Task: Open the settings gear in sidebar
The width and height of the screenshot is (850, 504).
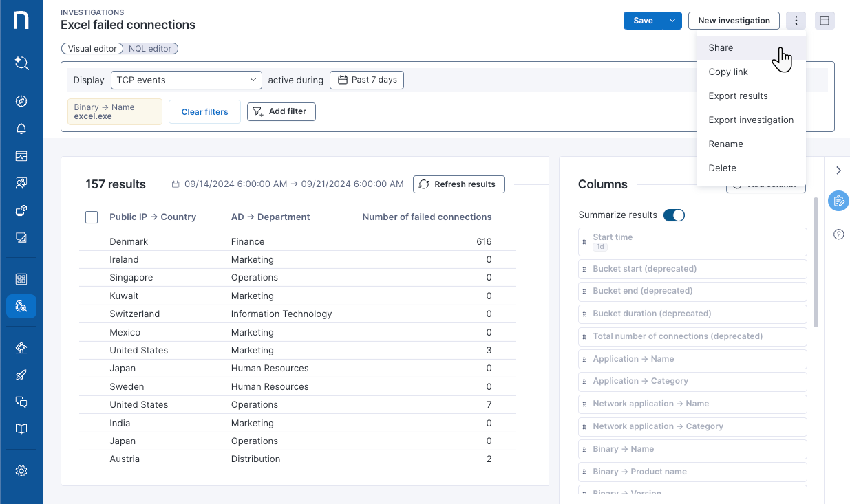Action: [21, 471]
